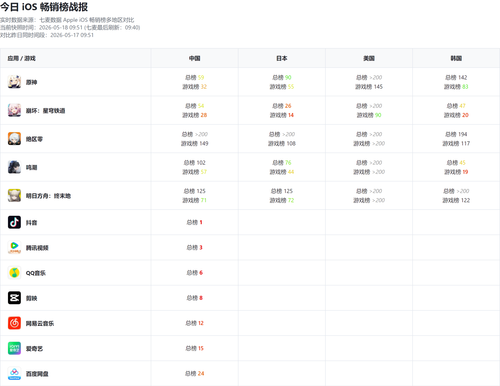The image size is (500, 386).
Task: Click 绝区零 Japan value 游戏榜 108
Action: (282, 143)
